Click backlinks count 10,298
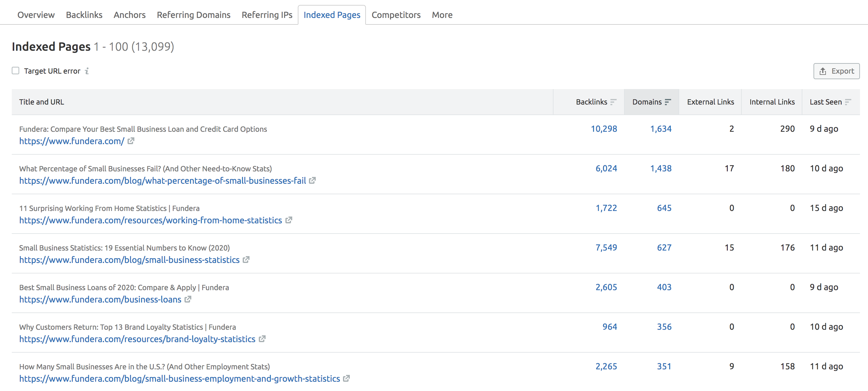Image resolution: width=868 pixels, height=391 pixels. coord(604,129)
